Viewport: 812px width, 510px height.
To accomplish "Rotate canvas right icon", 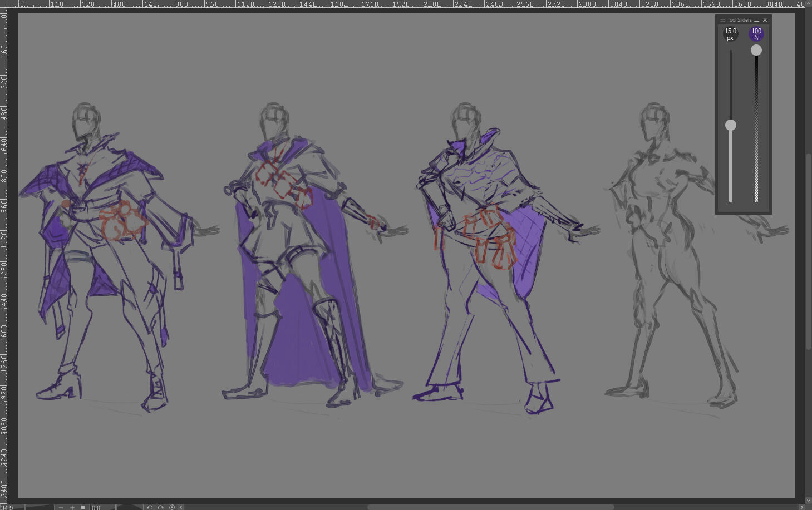I will [160, 507].
